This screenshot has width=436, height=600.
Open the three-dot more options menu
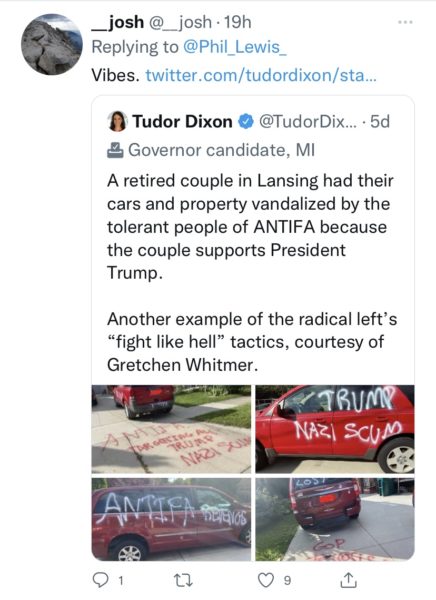coord(405,22)
